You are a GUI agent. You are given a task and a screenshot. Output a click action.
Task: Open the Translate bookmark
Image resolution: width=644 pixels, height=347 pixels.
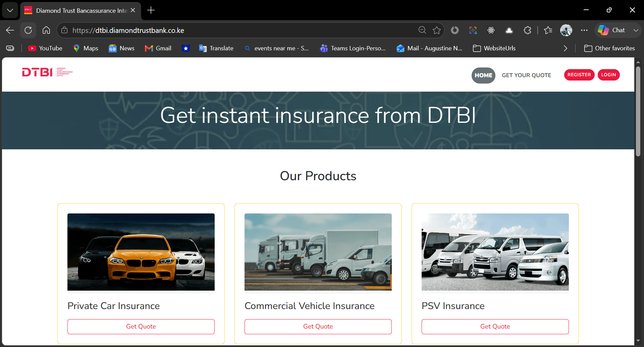pyautogui.click(x=216, y=48)
